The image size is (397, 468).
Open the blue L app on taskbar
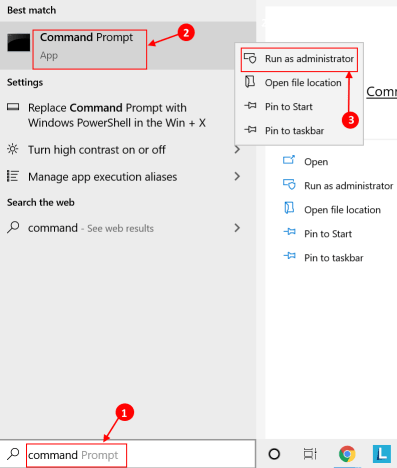pyautogui.click(x=382, y=454)
